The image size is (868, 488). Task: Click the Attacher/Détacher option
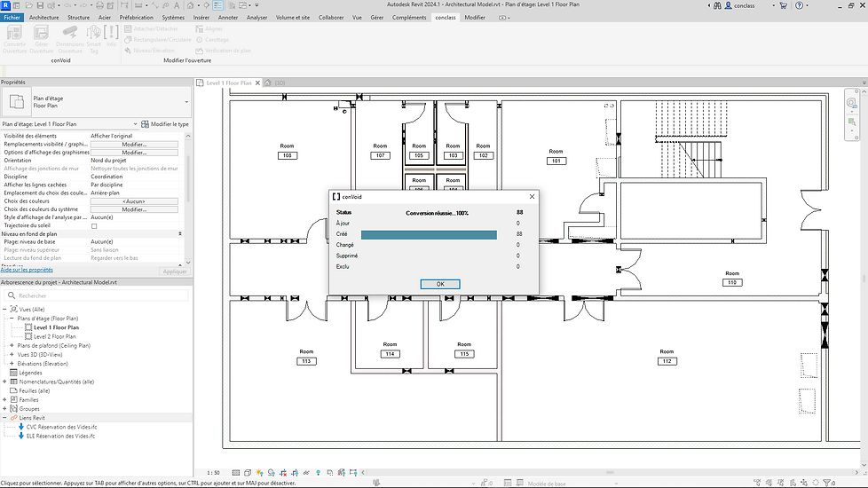click(151, 28)
